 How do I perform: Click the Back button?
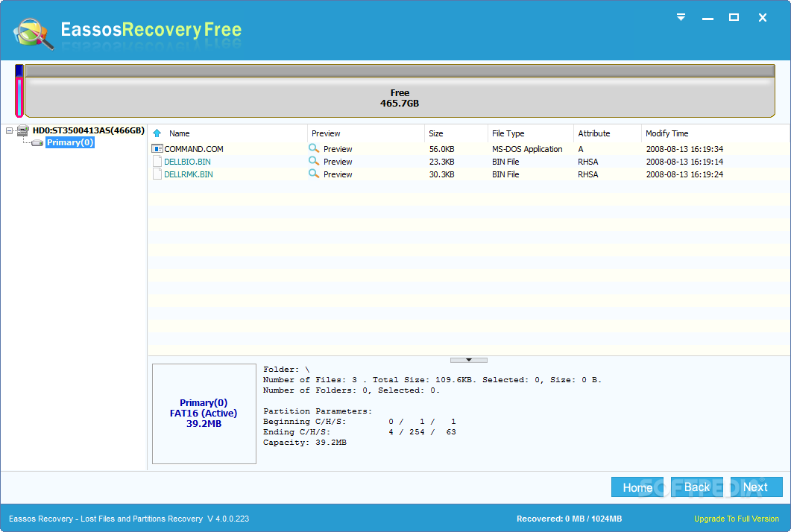[x=696, y=487]
